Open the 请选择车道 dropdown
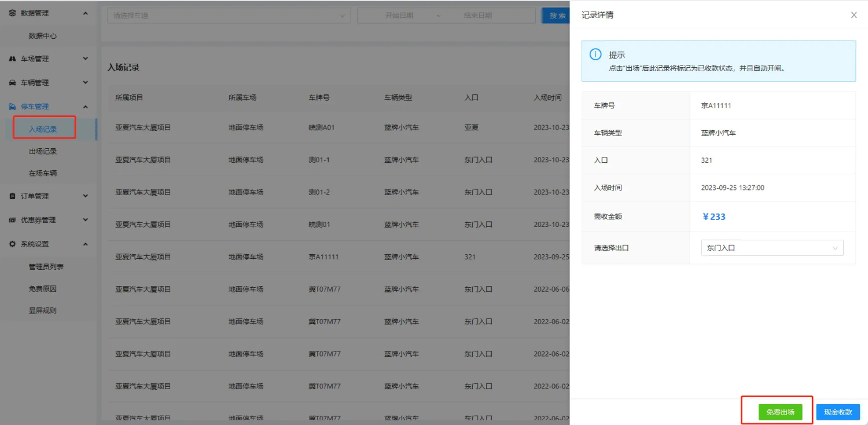Viewport: 868px width, 425px height. point(229,16)
